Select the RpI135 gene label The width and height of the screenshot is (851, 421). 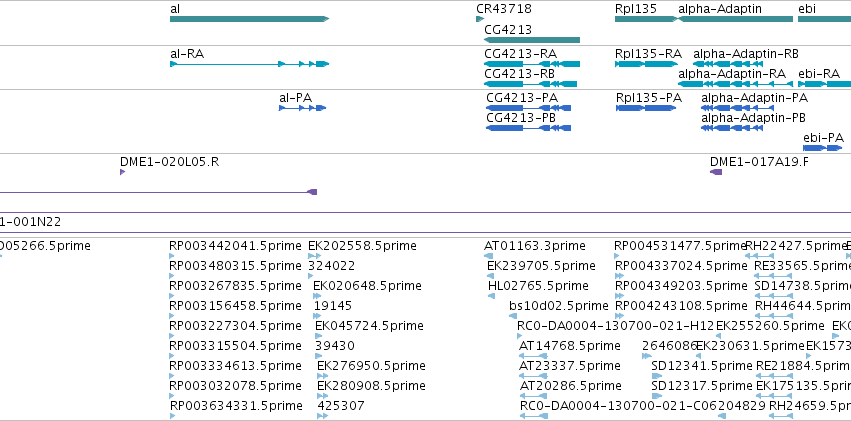tap(636, 9)
